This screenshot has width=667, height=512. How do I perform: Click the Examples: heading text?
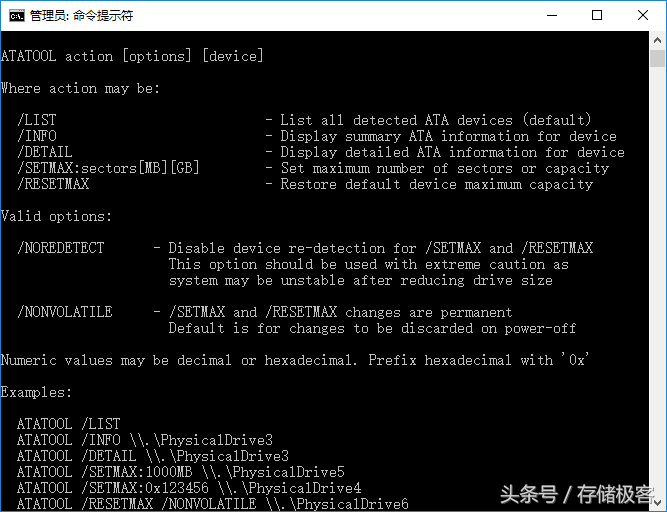click(x=36, y=392)
